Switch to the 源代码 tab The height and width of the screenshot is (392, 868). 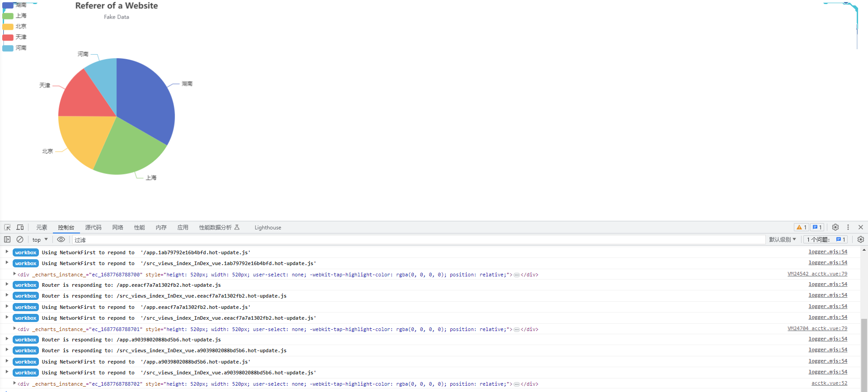93,227
